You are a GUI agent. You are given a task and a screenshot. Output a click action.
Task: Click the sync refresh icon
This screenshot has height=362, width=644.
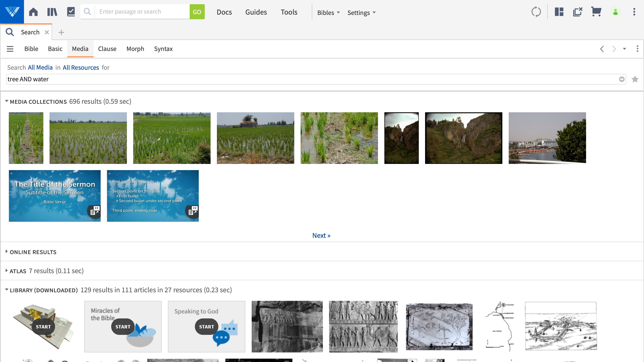click(x=536, y=12)
